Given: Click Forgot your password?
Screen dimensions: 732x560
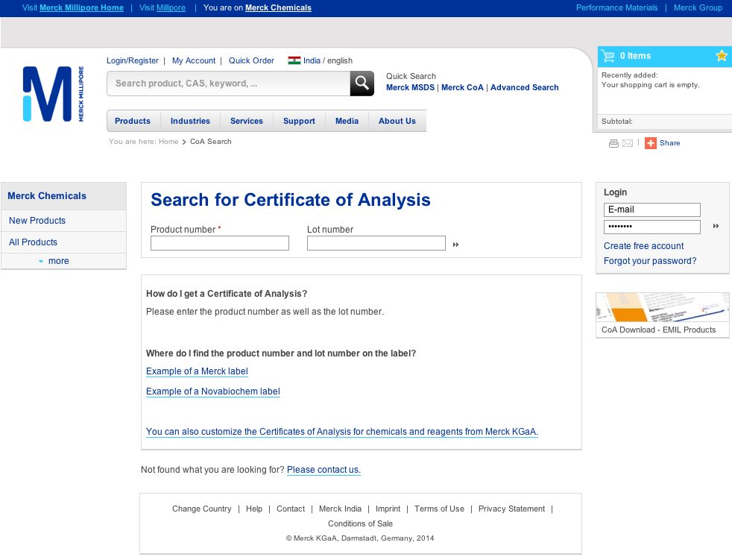Looking at the screenshot, I should click(x=650, y=261).
